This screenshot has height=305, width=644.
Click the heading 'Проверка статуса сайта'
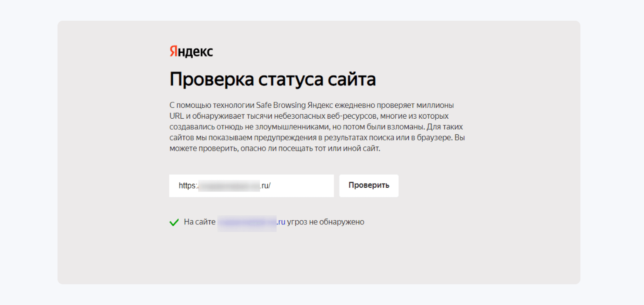[273, 78]
